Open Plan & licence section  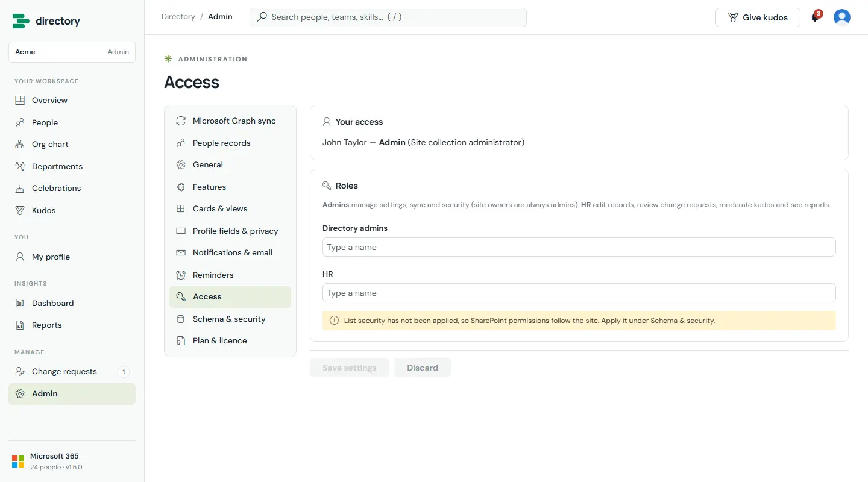point(230,340)
